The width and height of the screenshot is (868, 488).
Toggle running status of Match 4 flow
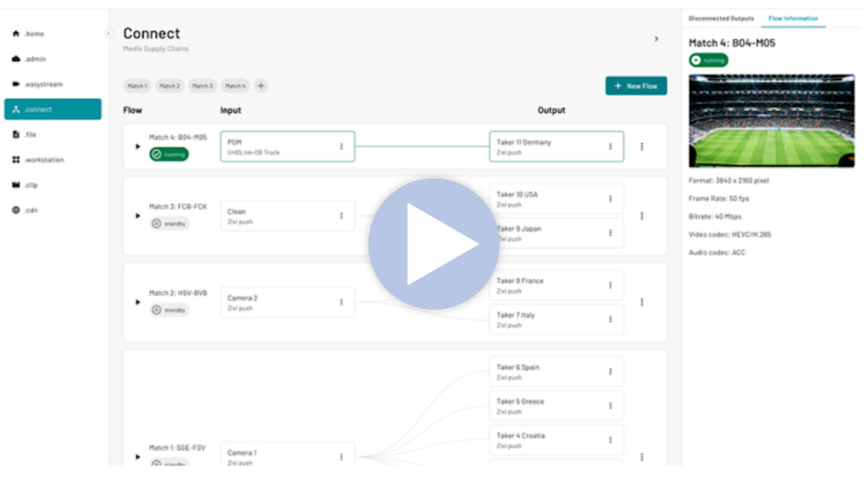click(170, 155)
